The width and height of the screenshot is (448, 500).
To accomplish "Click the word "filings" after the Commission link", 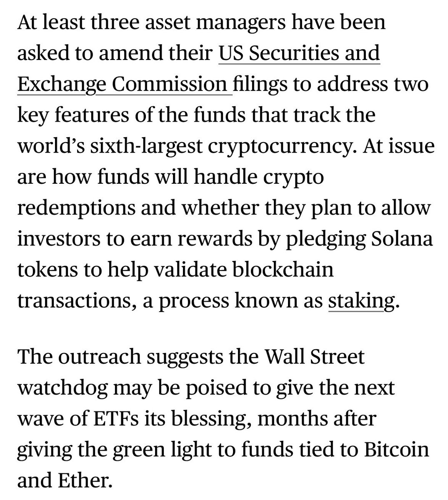I will point(260,84).
